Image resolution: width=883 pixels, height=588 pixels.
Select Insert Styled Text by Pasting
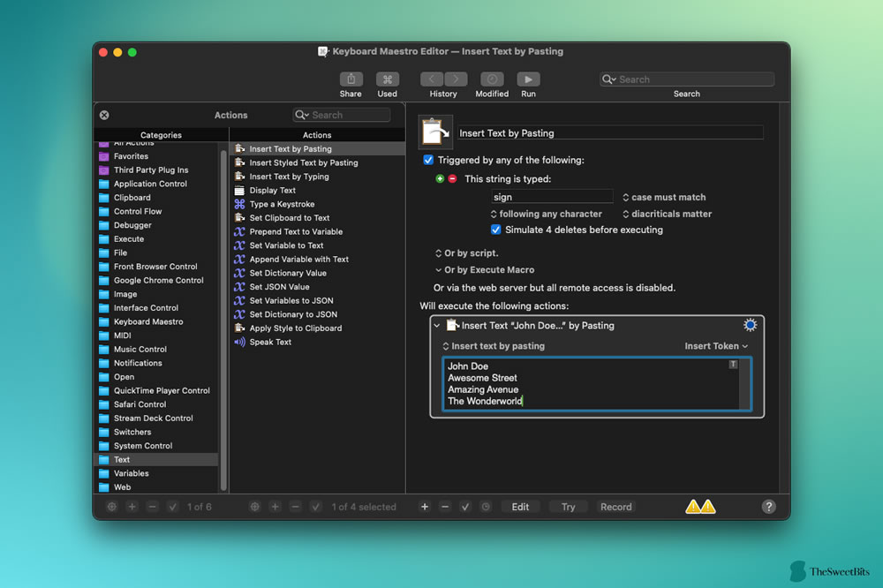coord(317,162)
